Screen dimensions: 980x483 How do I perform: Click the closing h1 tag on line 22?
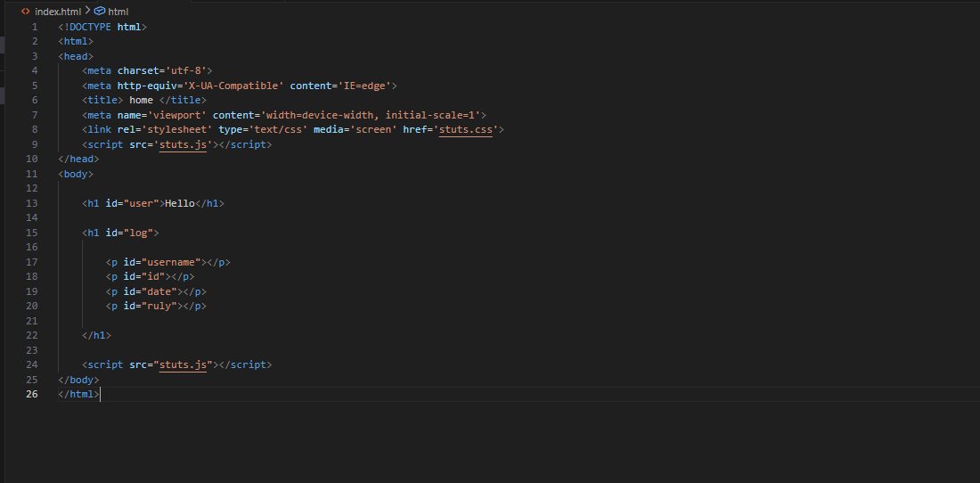click(x=96, y=335)
